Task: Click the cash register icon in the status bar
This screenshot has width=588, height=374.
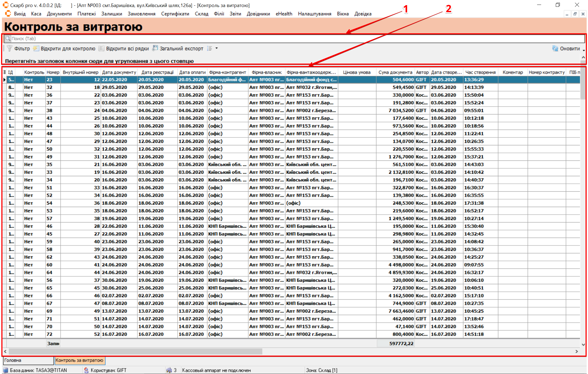Action: 169,370
